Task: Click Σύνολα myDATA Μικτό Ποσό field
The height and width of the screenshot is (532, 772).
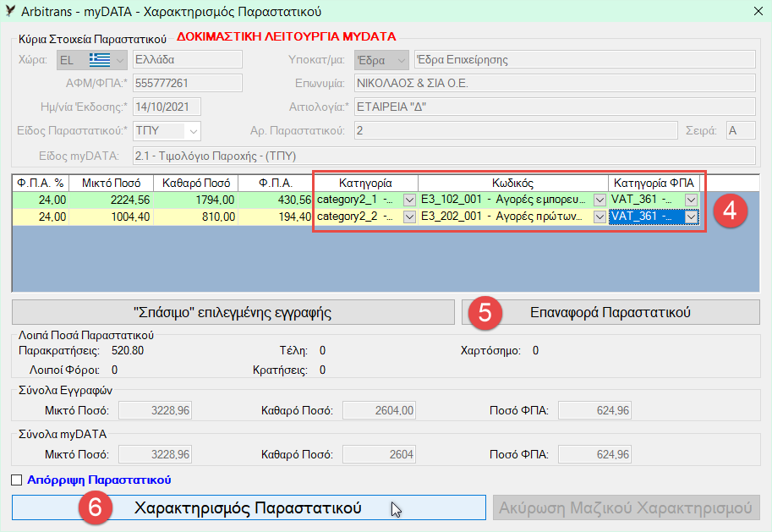Action: coord(155,454)
